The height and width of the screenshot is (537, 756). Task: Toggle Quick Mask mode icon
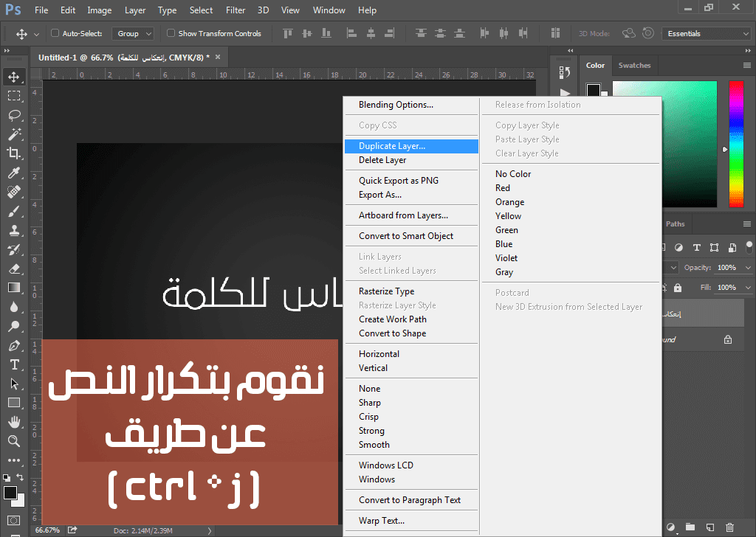tap(14, 520)
